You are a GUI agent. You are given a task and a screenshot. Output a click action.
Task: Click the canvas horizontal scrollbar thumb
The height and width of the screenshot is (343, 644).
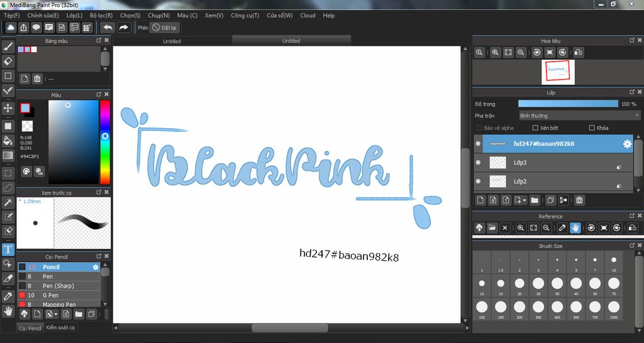289,328
